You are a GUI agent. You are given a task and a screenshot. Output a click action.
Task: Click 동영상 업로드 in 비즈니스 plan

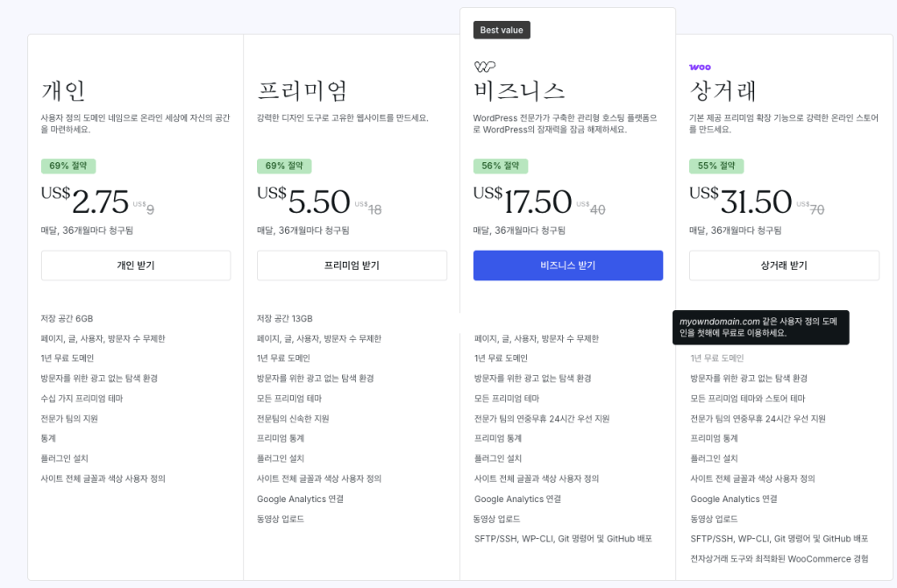point(496,519)
